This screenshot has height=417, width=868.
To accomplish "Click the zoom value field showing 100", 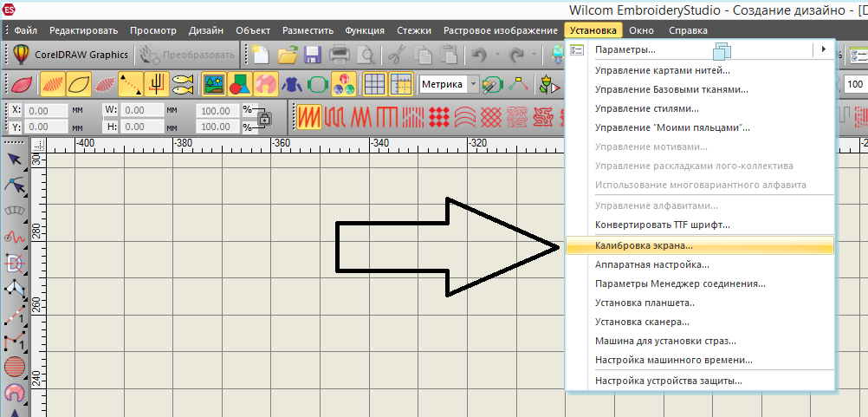I will tap(856, 84).
